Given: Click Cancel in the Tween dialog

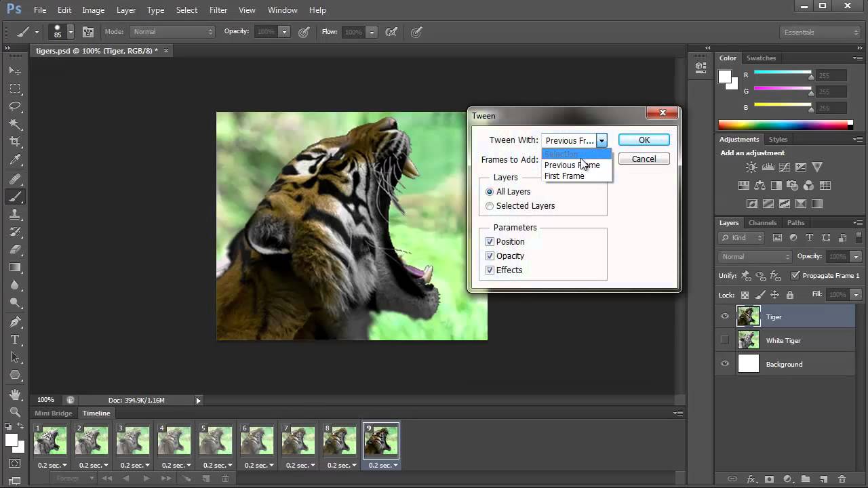Looking at the screenshot, I should click(643, 159).
